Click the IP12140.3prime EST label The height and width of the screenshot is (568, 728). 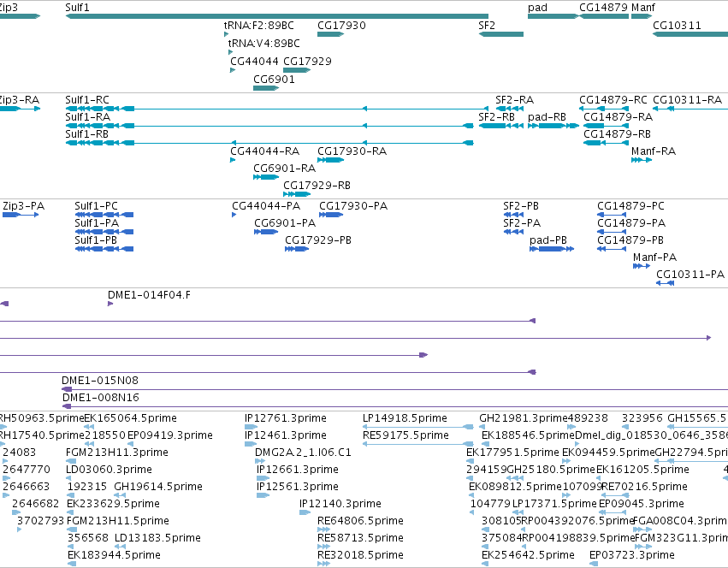click(x=340, y=504)
